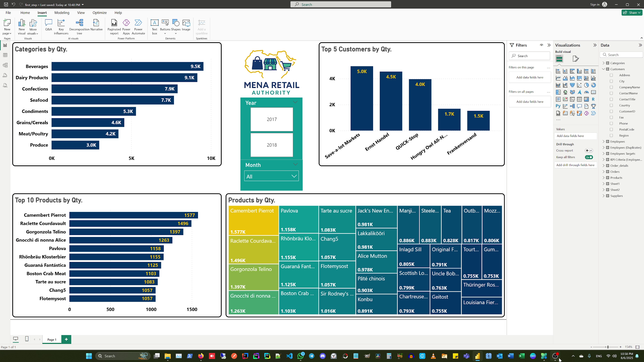This screenshot has width=644, height=362.
Task: Check the Address field checkbox
Action: 611,75
